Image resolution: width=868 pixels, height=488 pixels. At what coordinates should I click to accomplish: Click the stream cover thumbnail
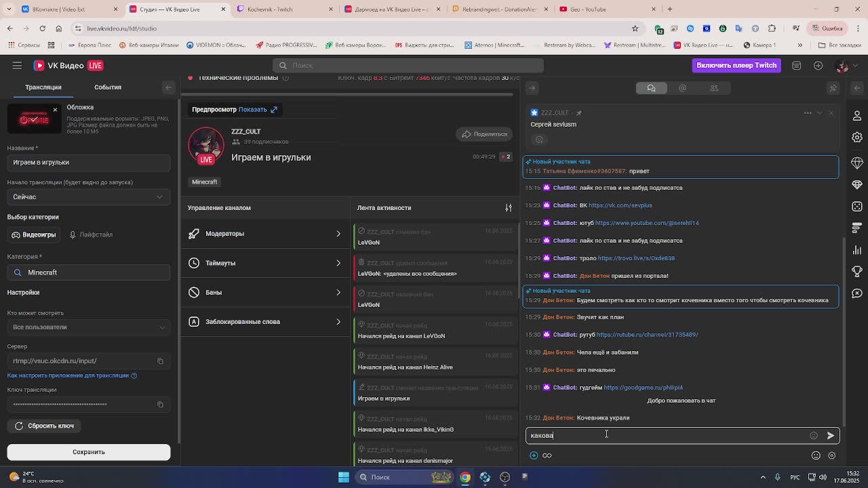pos(34,119)
